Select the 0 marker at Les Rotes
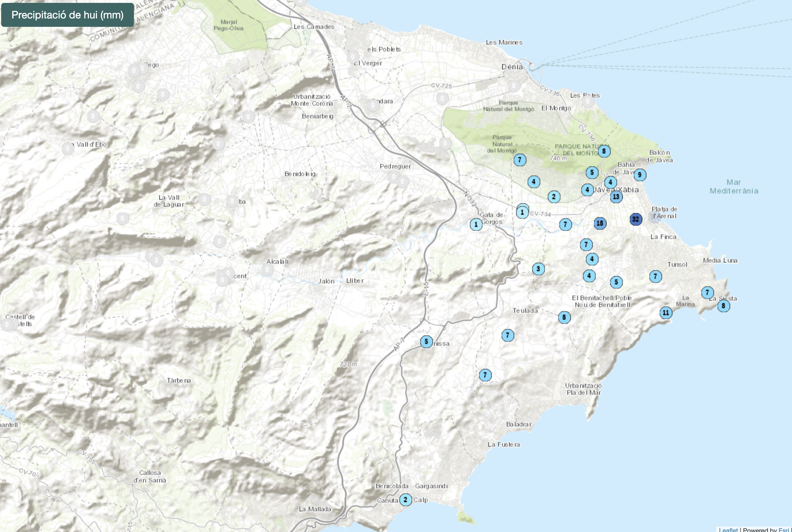This screenshot has width=792, height=532. coord(588,101)
